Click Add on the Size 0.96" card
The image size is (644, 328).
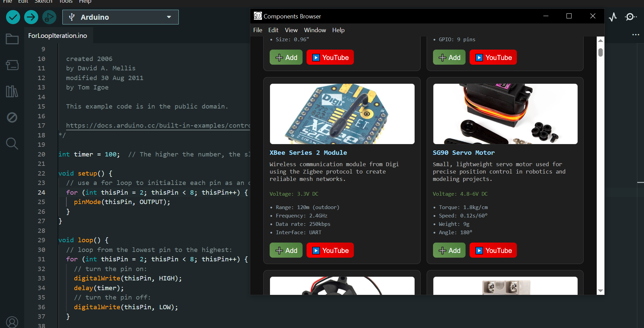286,57
